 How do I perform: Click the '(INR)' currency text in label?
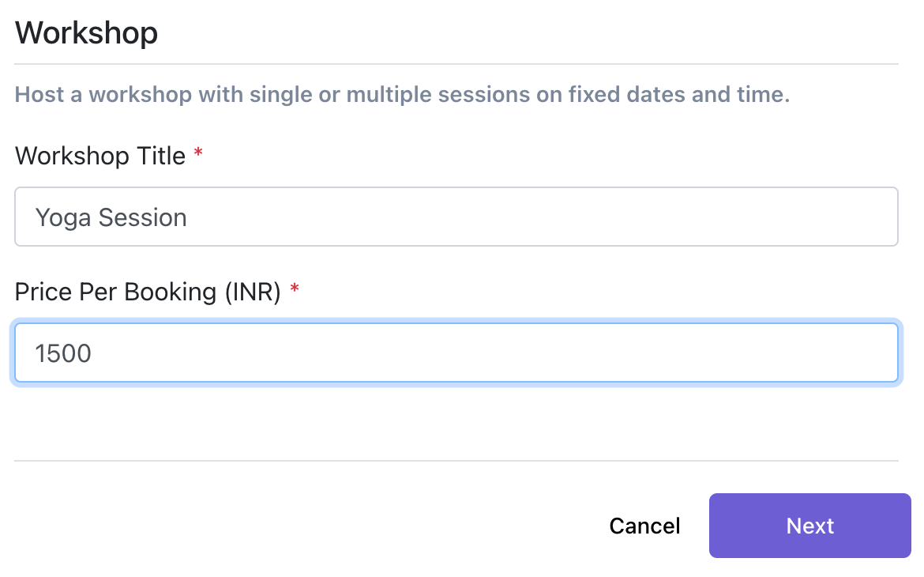(253, 292)
